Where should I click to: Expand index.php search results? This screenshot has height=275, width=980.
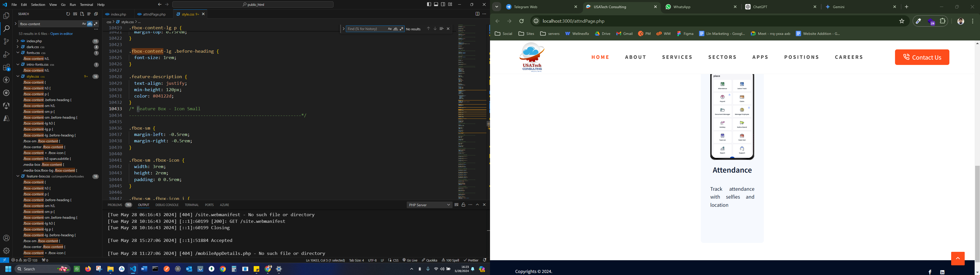click(18, 41)
